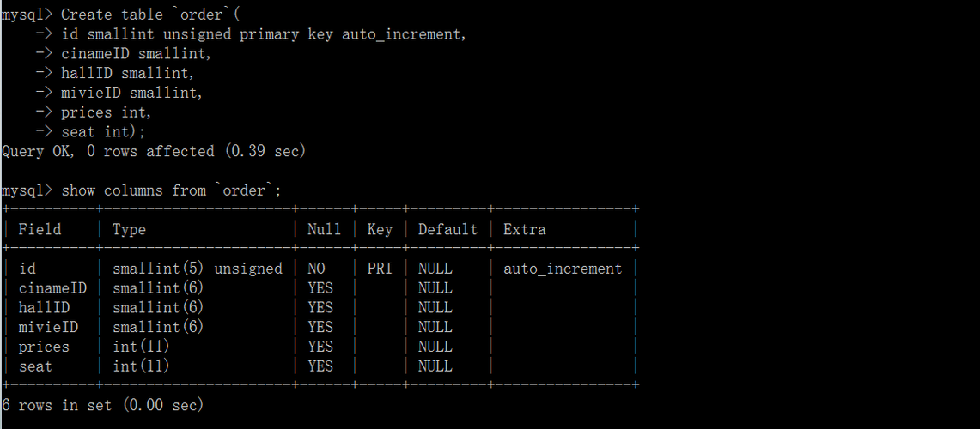Click the 'seat int);' statement line
Image resolution: width=980 pixels, height=429 pixels.
[103, 132]
